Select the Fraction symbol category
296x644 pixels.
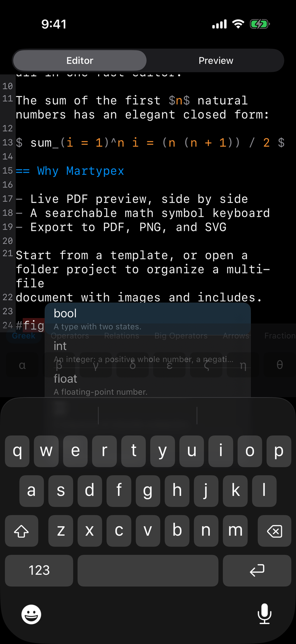280,336
